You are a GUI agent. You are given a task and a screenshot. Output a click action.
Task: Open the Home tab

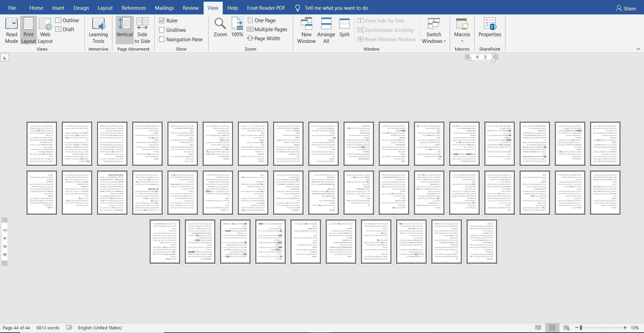point(36,8)
